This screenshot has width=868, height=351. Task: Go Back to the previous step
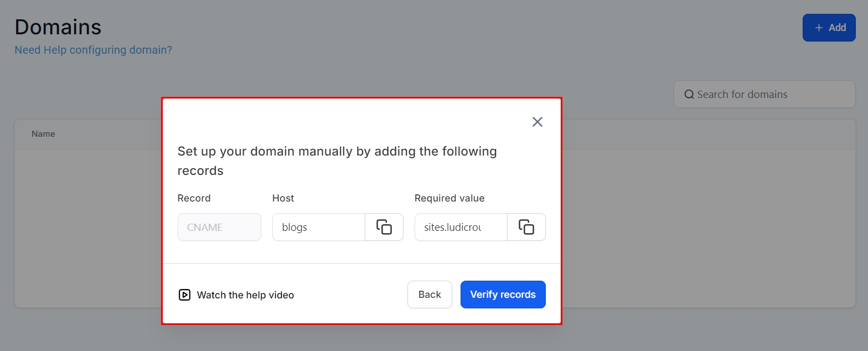pyautogui.click(x=430, y=295)
